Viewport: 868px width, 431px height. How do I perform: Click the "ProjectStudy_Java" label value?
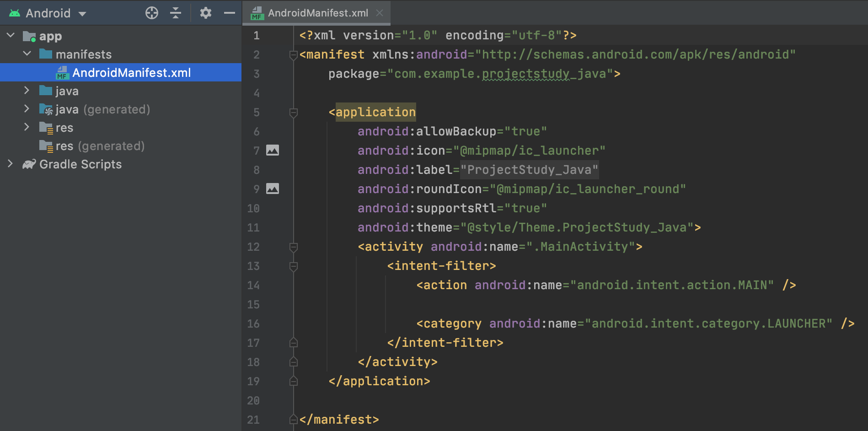tap(529, 170)
